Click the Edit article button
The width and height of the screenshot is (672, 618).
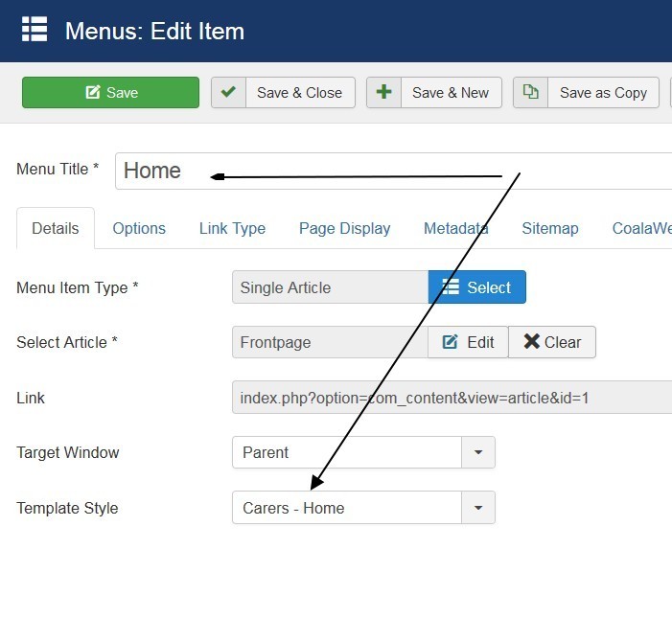[x=468, y=342]
